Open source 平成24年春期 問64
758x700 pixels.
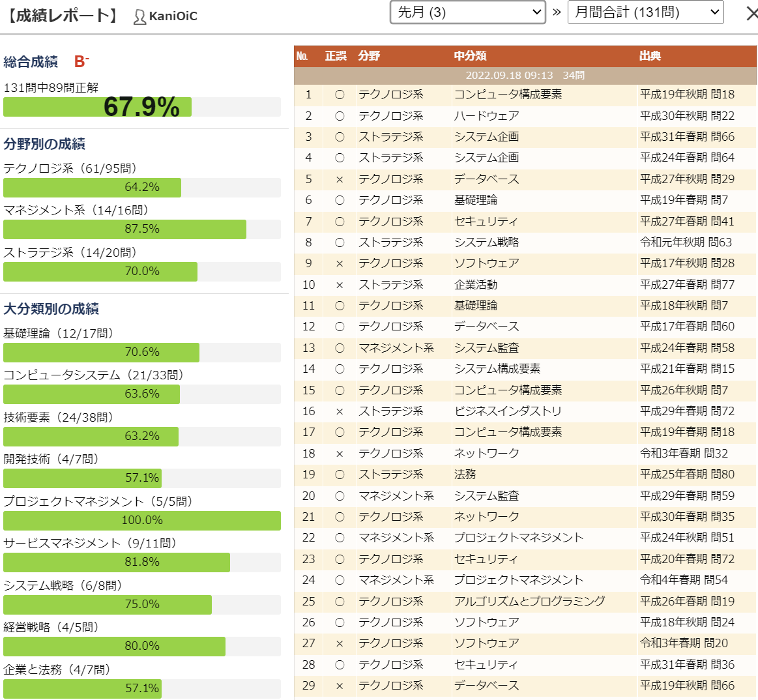tap(687, 158)
